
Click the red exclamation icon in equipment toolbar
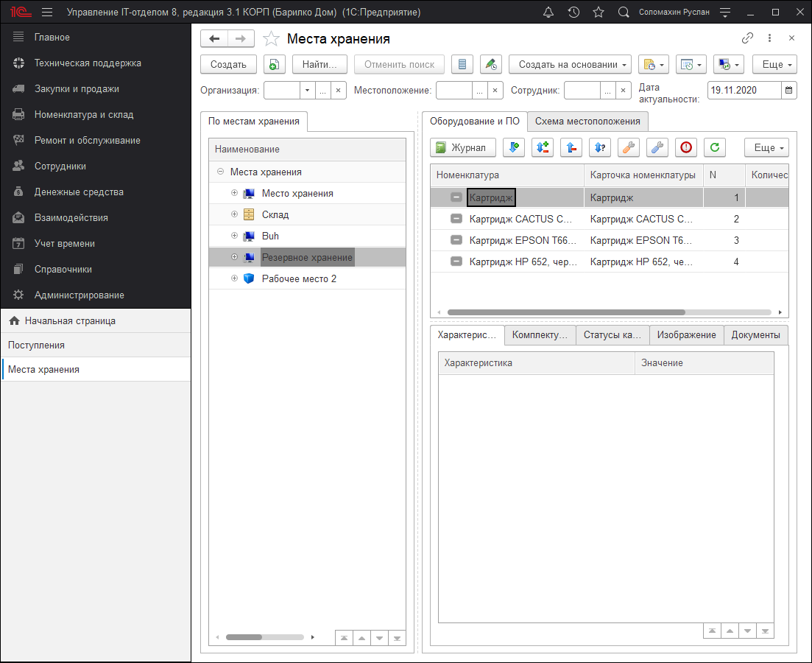pos(686,147)
